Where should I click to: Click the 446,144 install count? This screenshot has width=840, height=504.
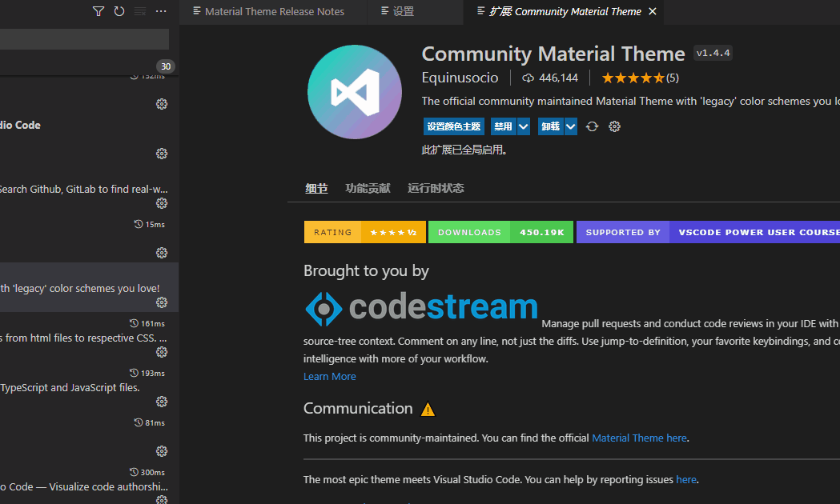[551, 78]
